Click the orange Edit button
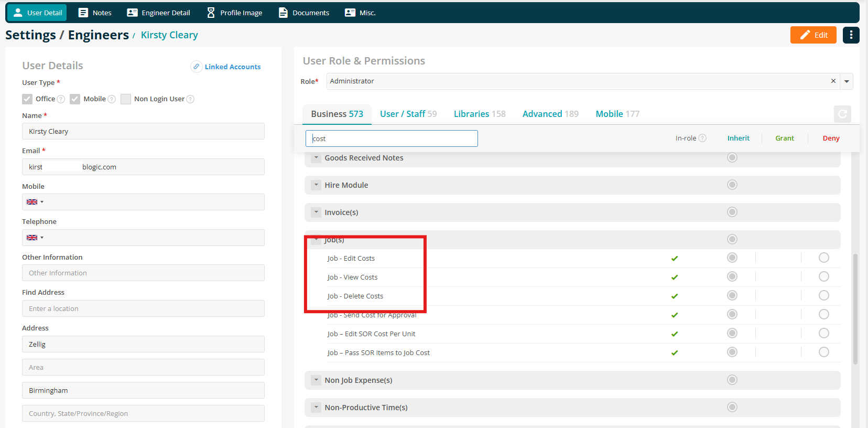This screenshot has height=428, width=868. click(x=813, y=35)
